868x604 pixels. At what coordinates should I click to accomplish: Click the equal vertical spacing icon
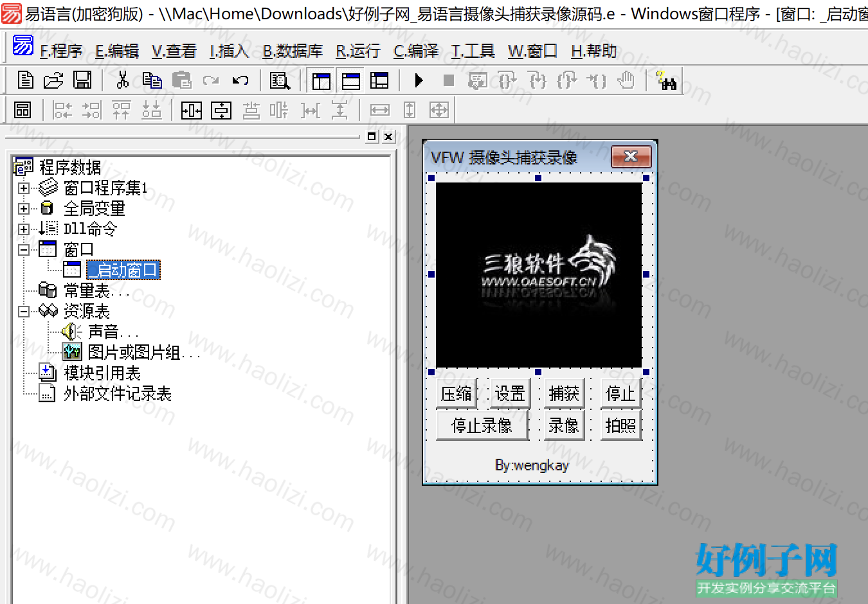pos(340,110)
